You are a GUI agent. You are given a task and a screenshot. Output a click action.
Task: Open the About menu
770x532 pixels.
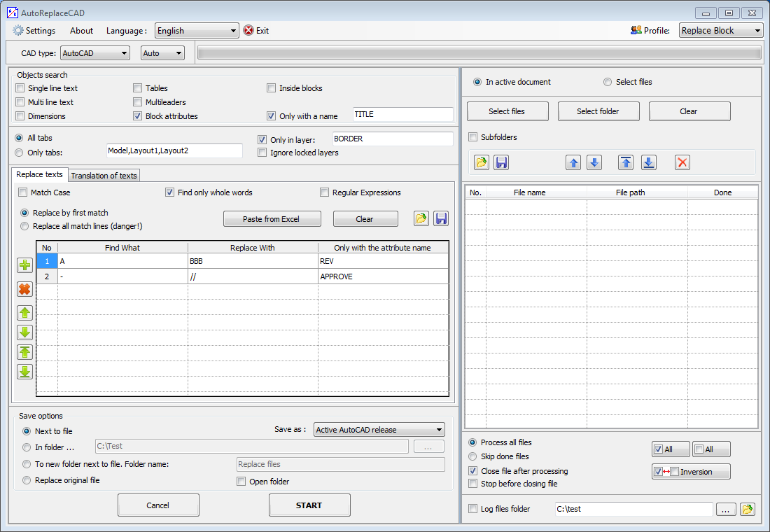[81, 31]
